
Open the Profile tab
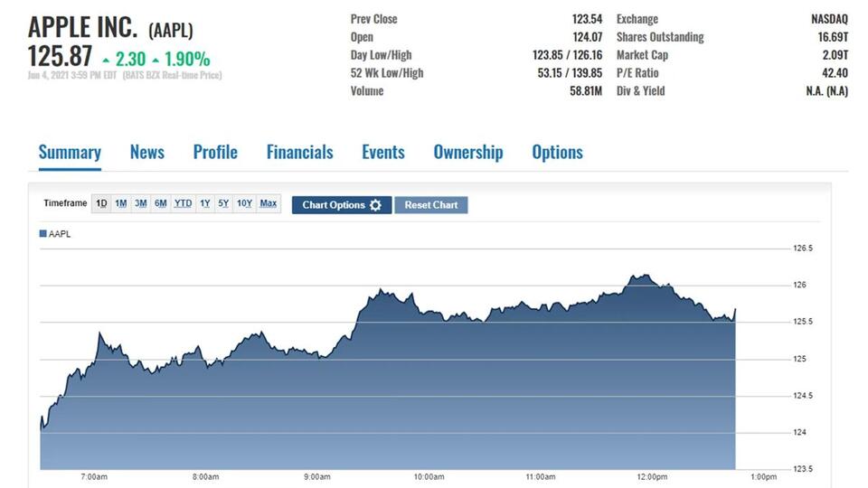click(x=215, y=152)
